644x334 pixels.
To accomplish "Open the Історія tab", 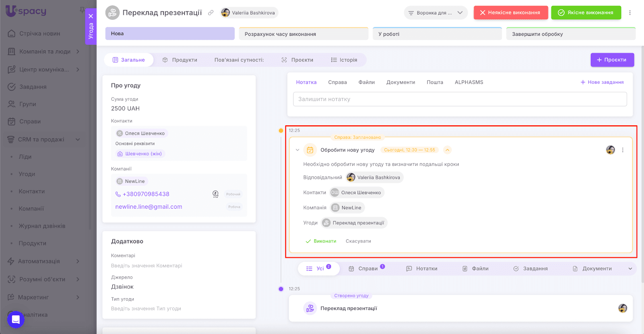I will 344,60.
